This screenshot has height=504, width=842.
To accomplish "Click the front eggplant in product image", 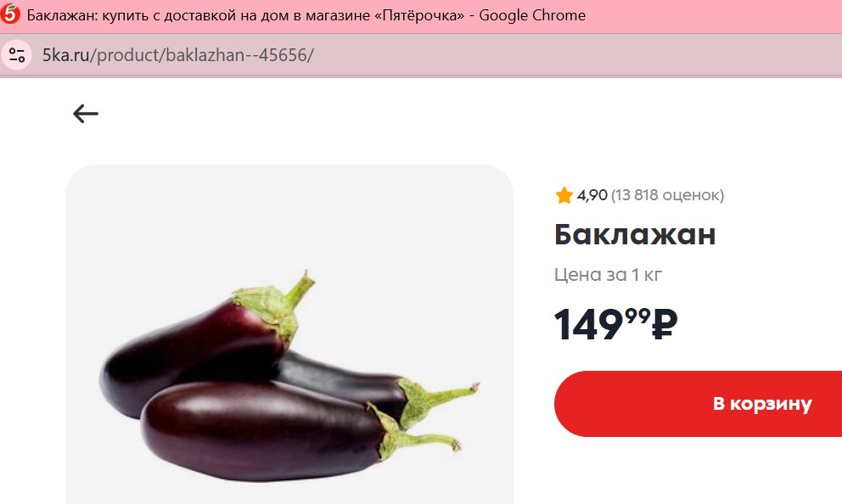I will pos(263,429).
